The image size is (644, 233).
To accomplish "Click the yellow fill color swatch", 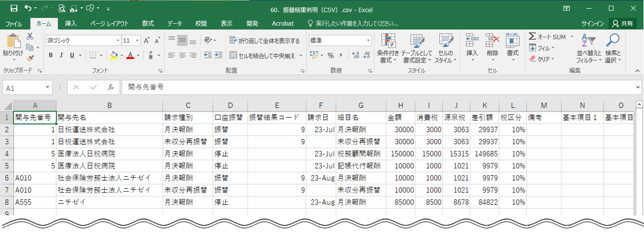I will coord(114,55).
